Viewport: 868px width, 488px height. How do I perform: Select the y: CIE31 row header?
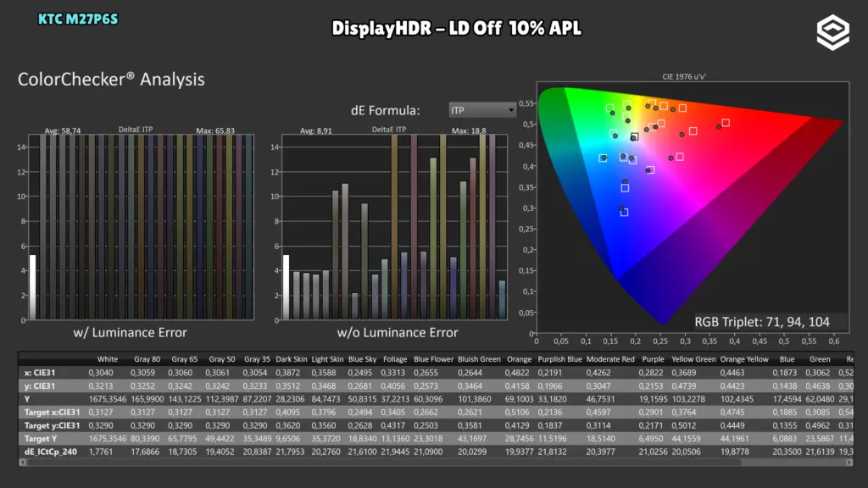click(39, 386)
